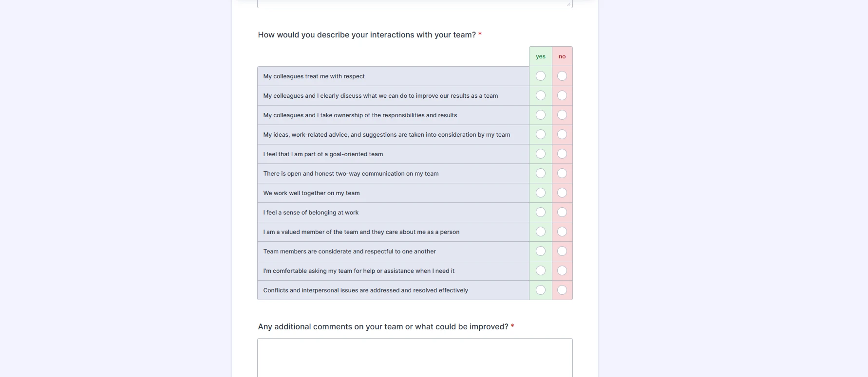The height and width of the screenshot is (377, 868).
Task: Mark 'no' for ideas taken into consideration by team
Action: pos(562,134)
